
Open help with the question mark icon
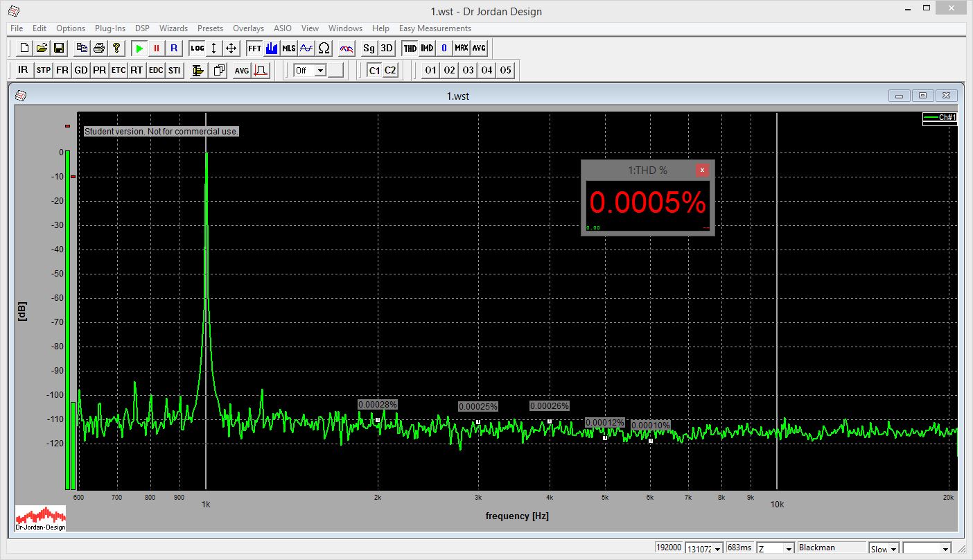pyautogui.click(x=116, y=48)
